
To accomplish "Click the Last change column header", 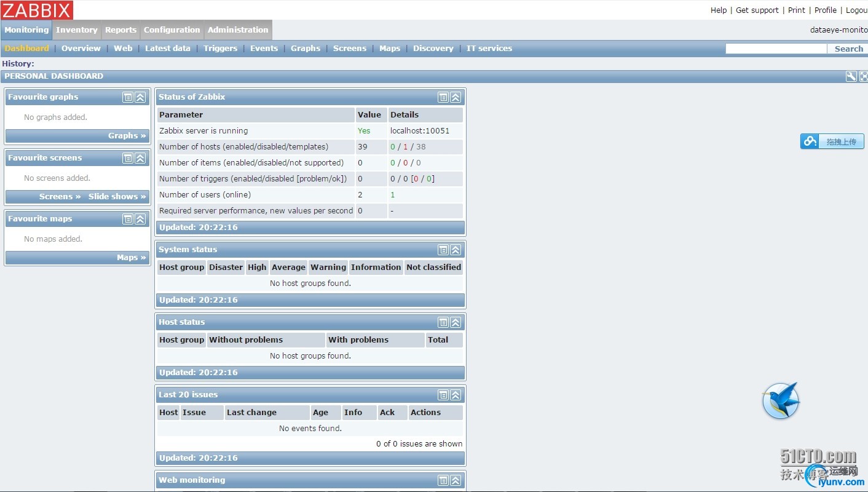I will click(267, 413).
